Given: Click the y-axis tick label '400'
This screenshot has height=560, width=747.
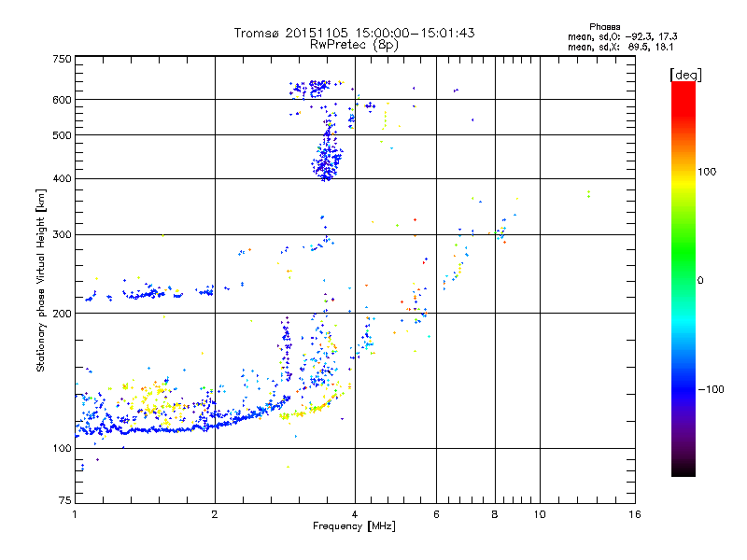Looking at the screenshot, I should pos(62,179).
